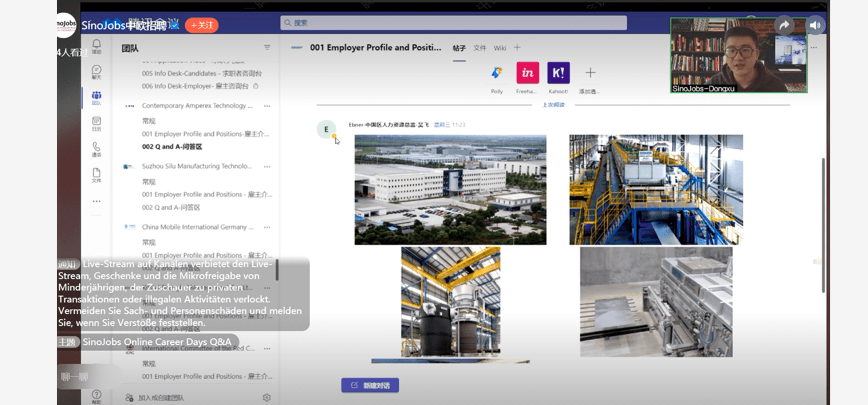Image resolution: width=868 pixels, height=405 pixels.
Task: Open the Polly app icon
Action: [x=496, y=73]
